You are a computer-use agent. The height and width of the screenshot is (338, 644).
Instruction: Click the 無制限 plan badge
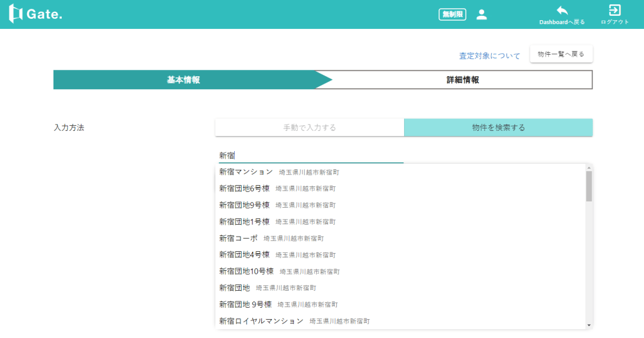pos(452,14)
